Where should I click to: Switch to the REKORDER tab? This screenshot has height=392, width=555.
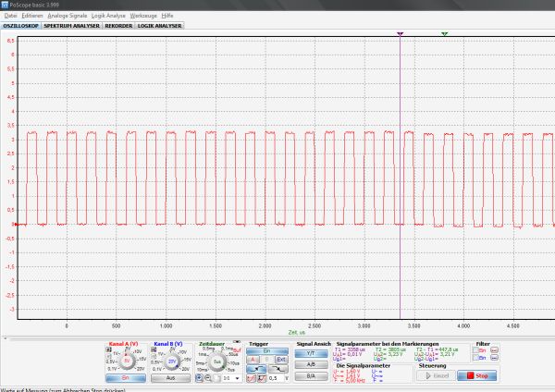click(x=118, y=26)
